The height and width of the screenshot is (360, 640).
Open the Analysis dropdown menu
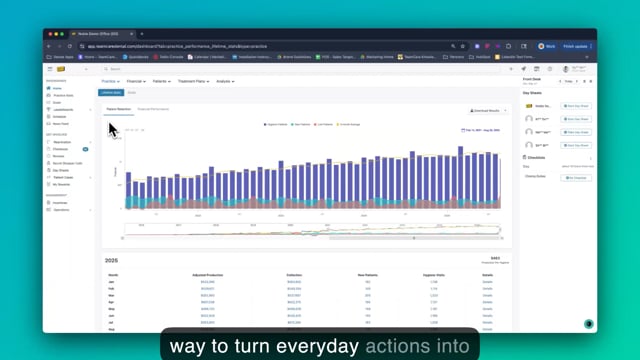225,81
